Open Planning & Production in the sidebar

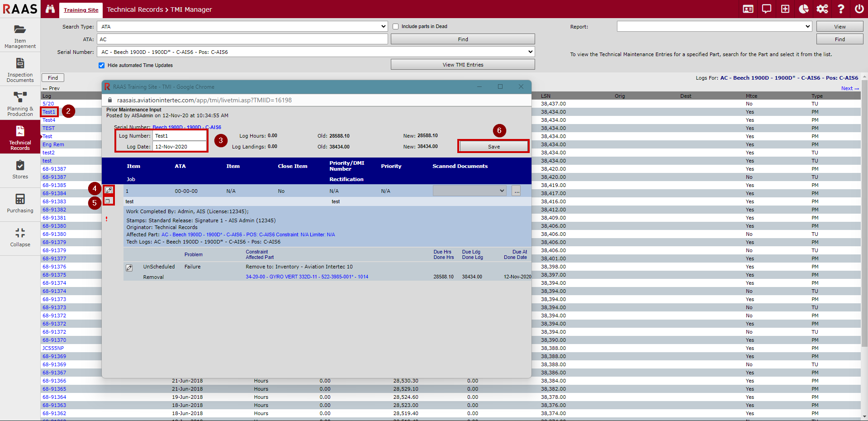(20, 104)
